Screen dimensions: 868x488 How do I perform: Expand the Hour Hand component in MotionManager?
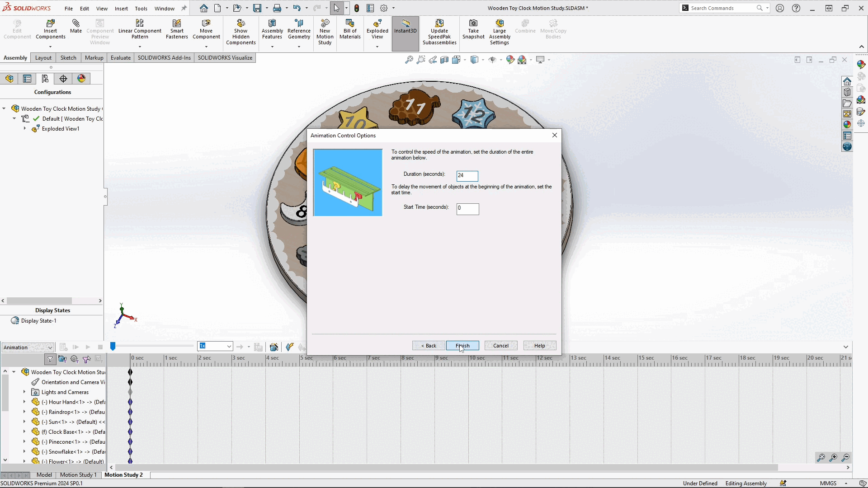tap(24, 402)
